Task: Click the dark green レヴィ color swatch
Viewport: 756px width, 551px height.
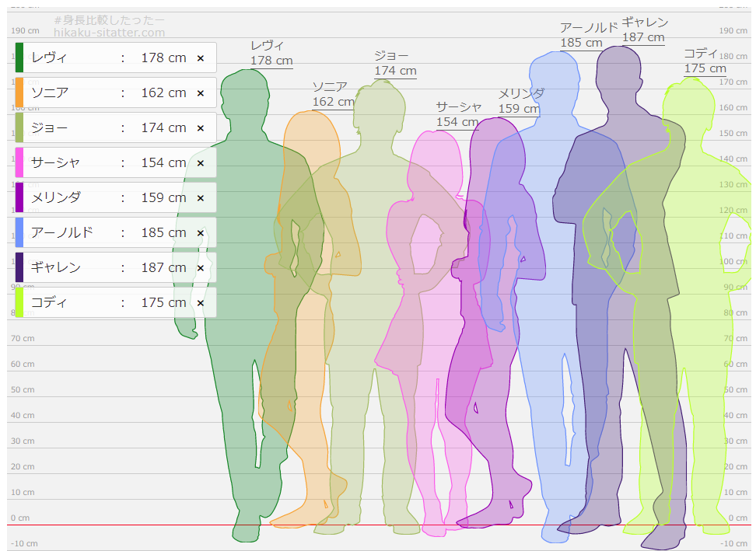Action: pyautogui.click(x=19, y=58)
